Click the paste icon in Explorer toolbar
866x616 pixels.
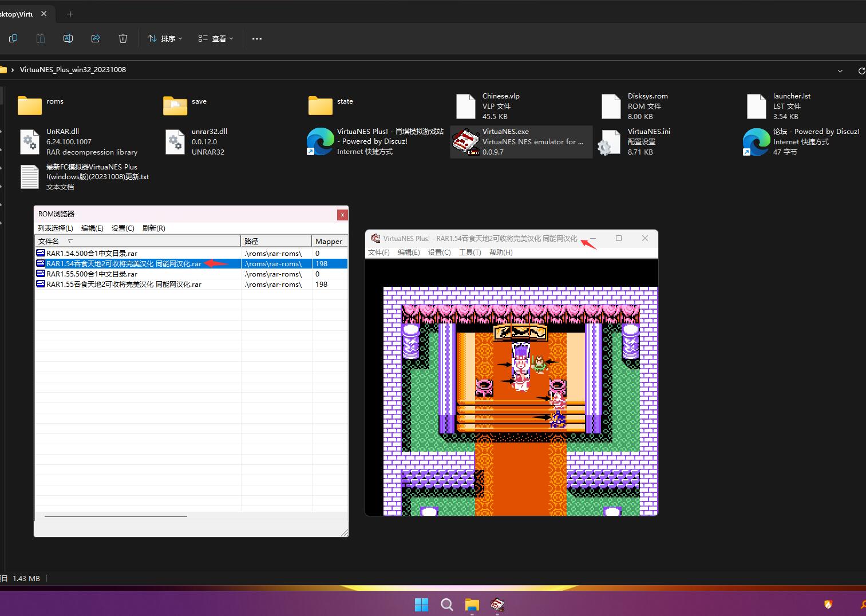pyautogui.click(x=41, y=38)
